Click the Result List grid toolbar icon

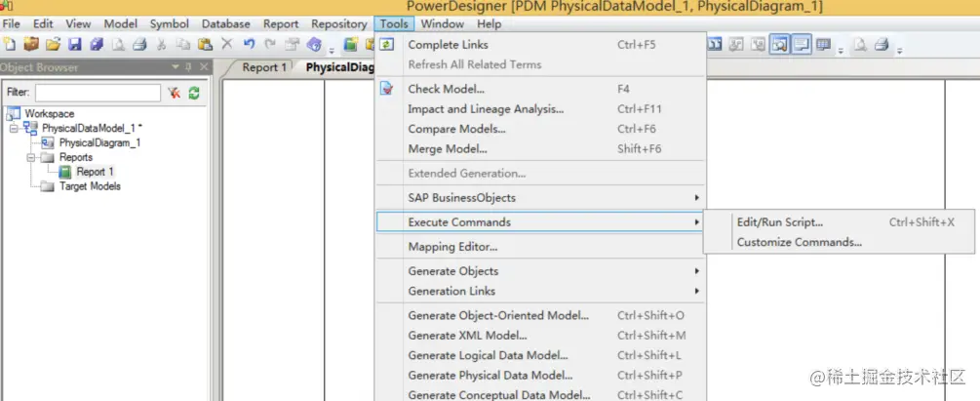[824, 45]
